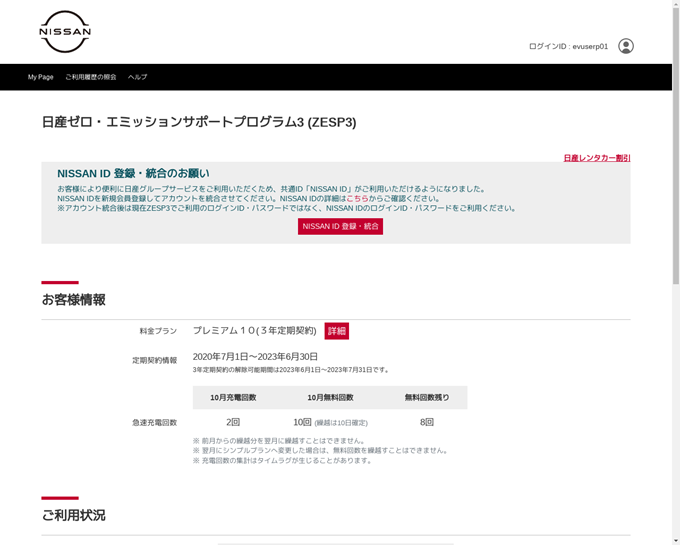Click the red こちら link
Image resolution: width=680 pixels, height=545 pixels.
(x=357, y=198)
